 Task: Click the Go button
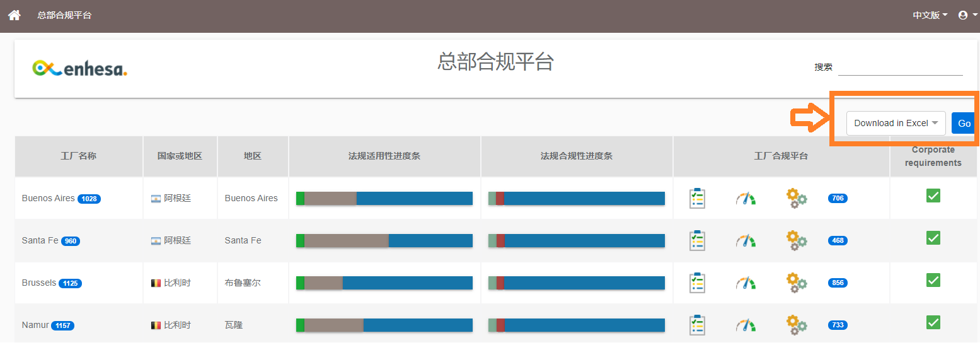[x=964, y=123]
